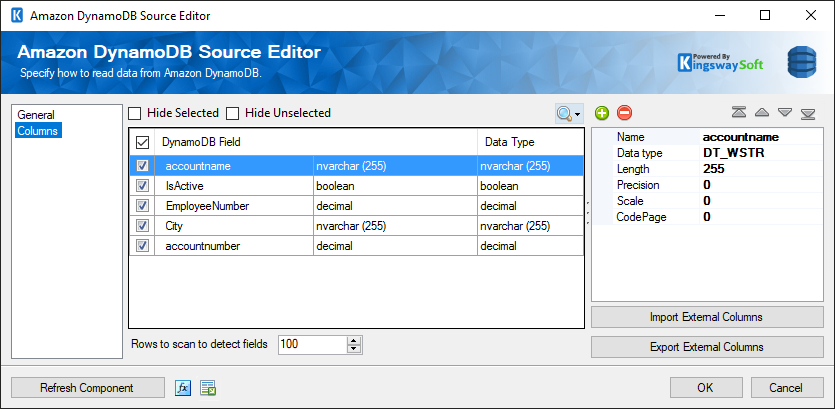835x409 pixels.
Task: Select the General page
Action: click(36, 115)
